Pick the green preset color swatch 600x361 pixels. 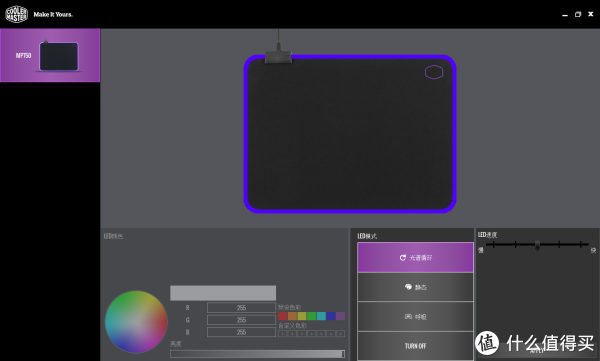point(311,316)
